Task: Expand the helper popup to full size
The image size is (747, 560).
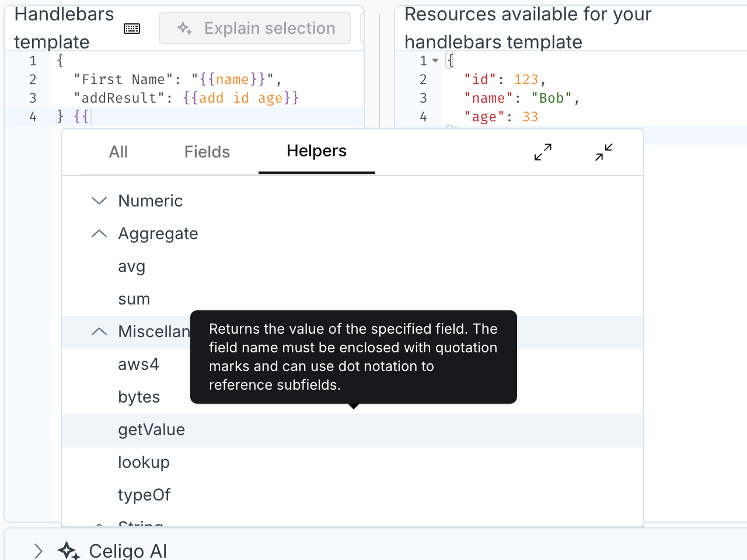Action: click(x=543, y=152)
